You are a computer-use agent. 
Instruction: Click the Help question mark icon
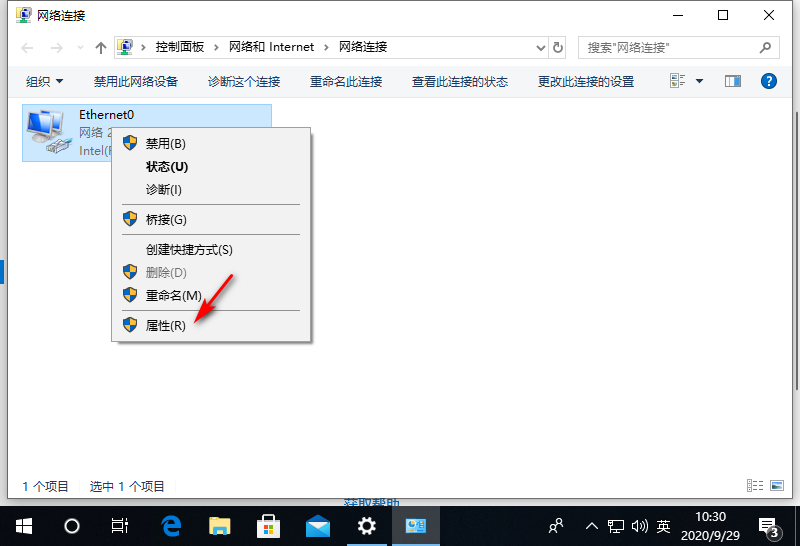point(769,81)
